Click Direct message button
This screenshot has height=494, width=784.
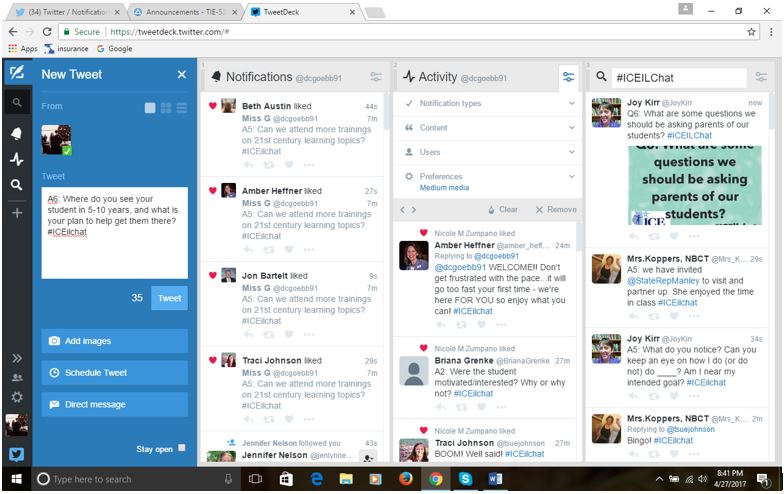coord(114,404)
